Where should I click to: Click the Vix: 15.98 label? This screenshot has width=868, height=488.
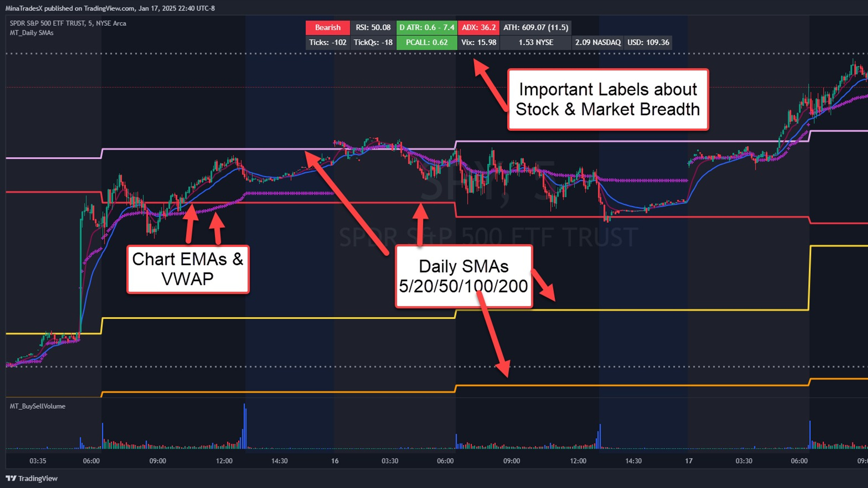coord(478,42)
